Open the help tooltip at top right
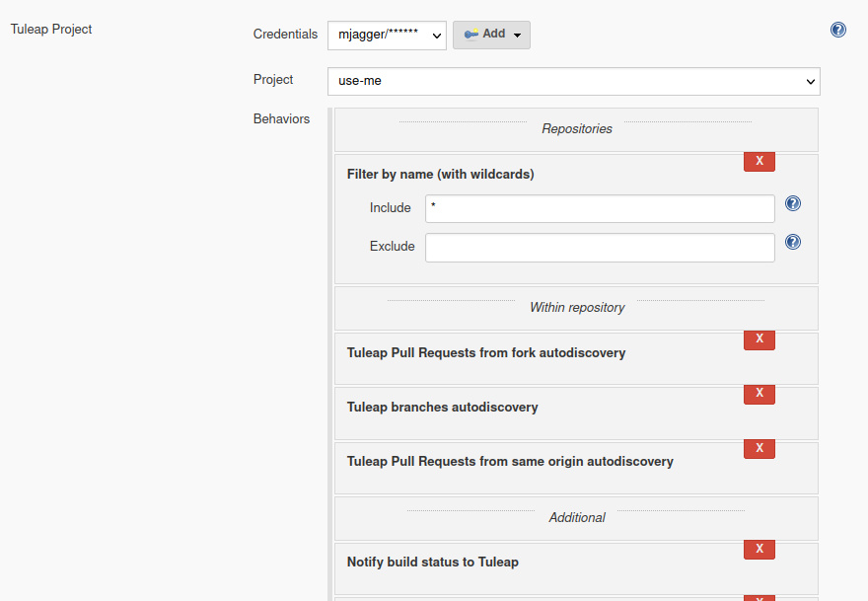868x601 pixels. point(837,30)
